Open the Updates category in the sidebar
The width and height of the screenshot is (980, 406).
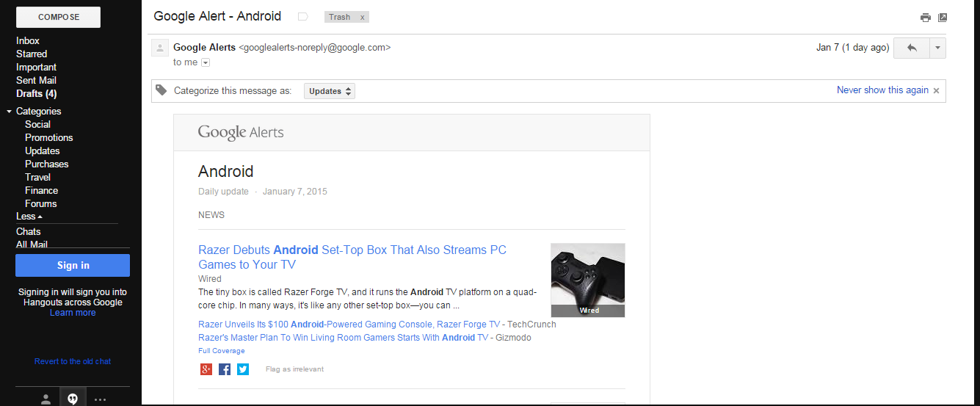[x=43, y=151]
